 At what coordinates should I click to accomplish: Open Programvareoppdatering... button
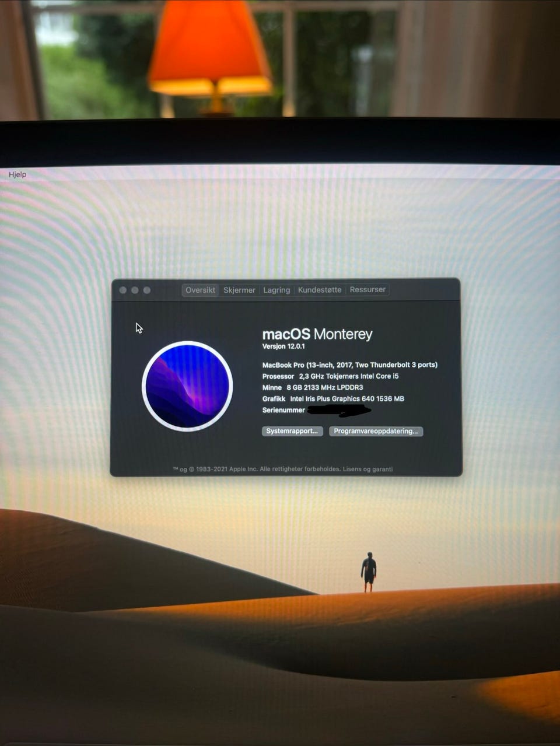[376, 431]
